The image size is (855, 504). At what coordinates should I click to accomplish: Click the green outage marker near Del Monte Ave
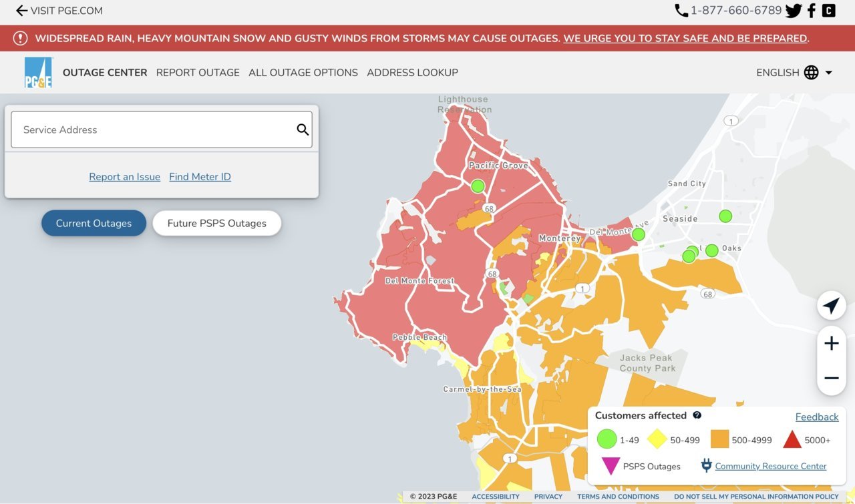coord(639,234)
